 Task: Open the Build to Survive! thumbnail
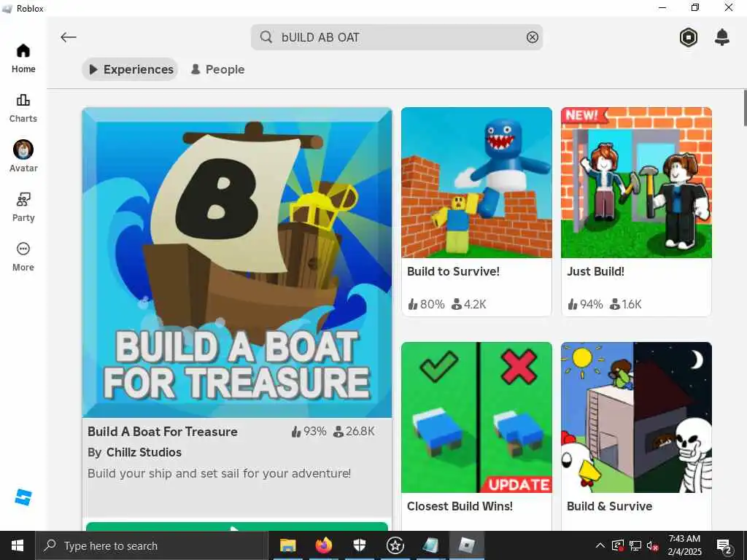tap(476, 183)
